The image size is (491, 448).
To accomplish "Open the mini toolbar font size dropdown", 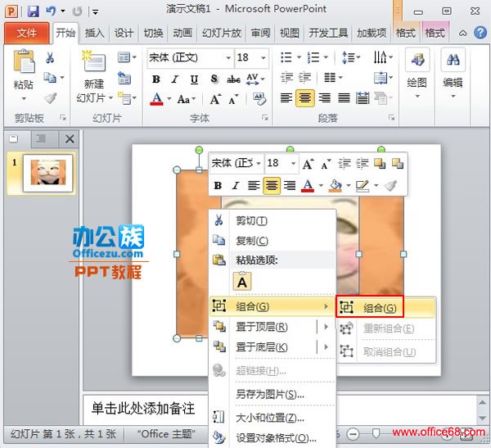I will (x=293, y=163).
